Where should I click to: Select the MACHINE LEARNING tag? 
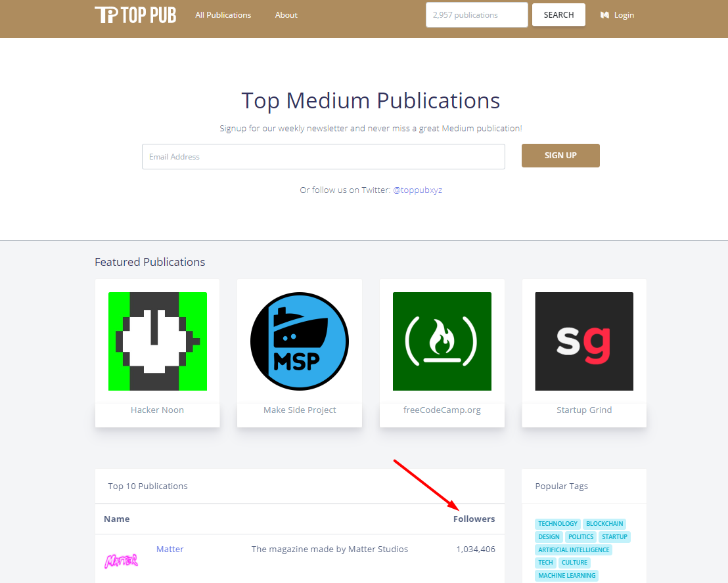point(567,576)
